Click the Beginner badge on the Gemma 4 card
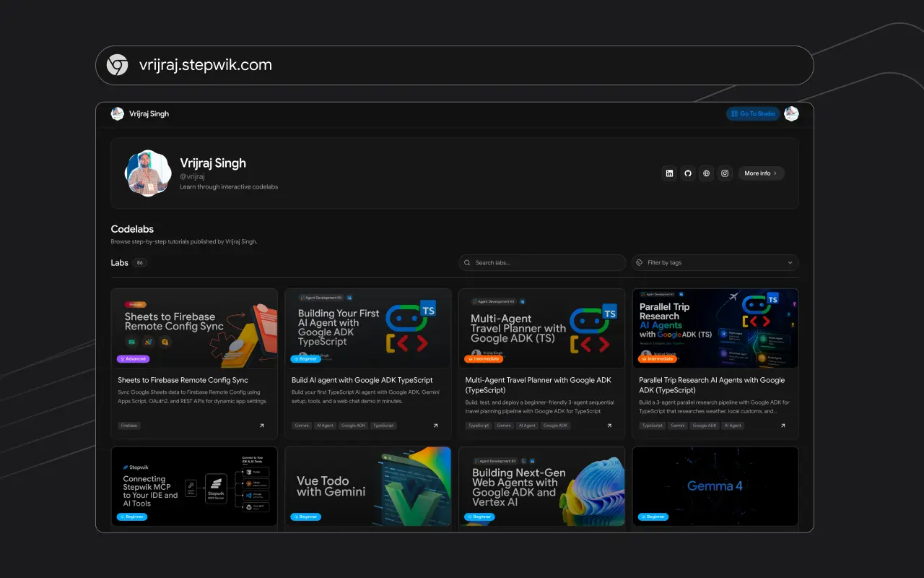The height and width of the screenshot is (578, 924). point(653,517)
